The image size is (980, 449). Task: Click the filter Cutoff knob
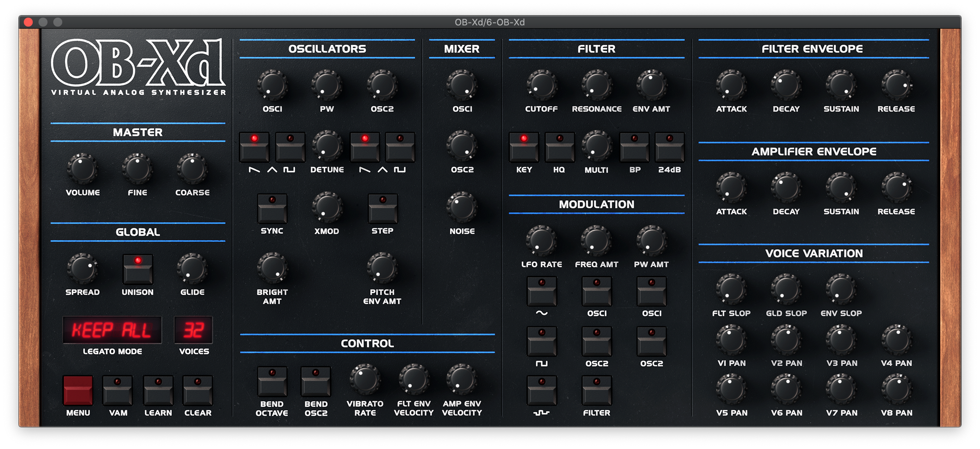[x=541, y=86]
